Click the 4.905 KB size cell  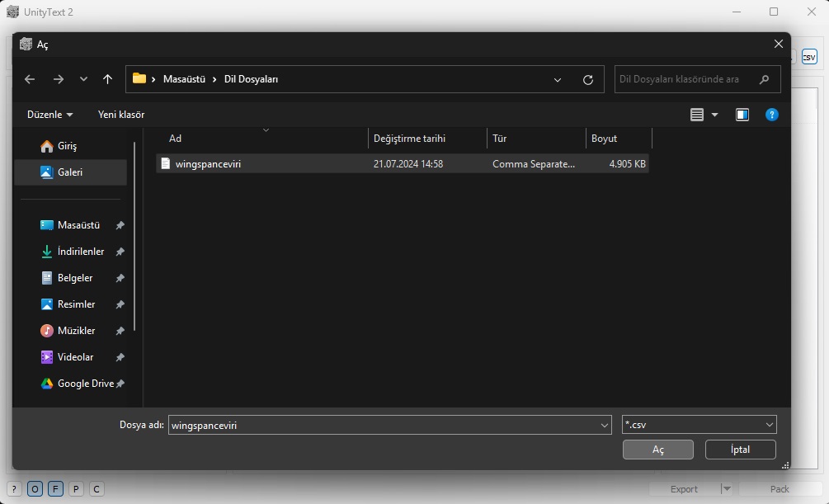click(x=627, y=164)
